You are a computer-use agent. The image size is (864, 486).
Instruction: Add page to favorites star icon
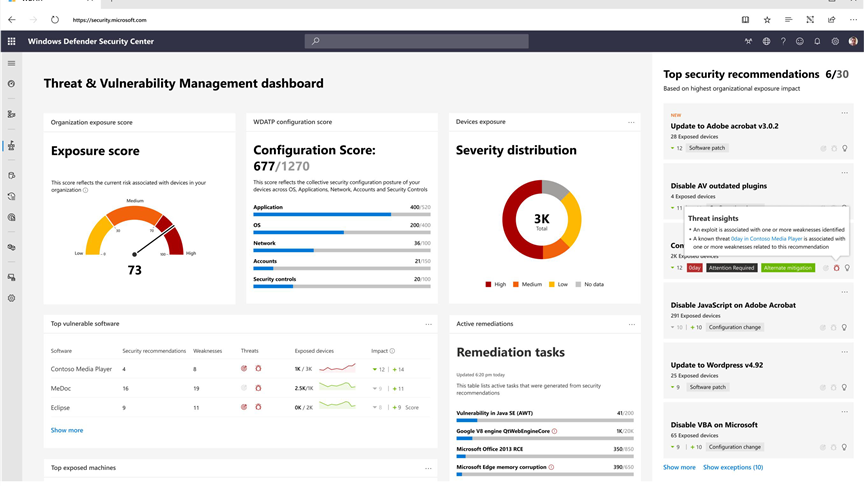pyautogui.click(x=767, y=20)
